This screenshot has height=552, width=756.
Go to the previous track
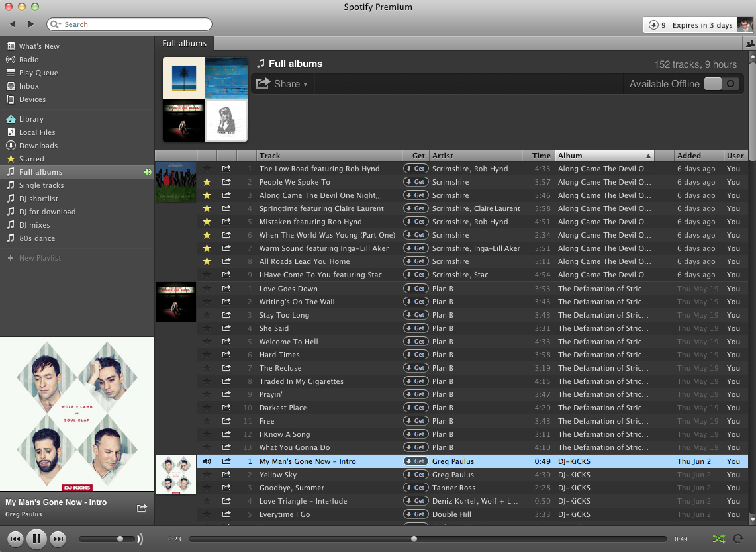(15, 539)
